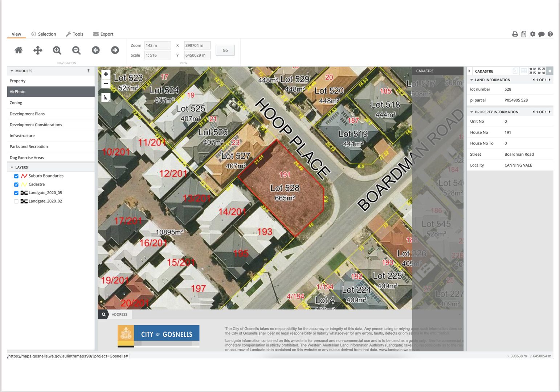Activate the Zoom In magnifier tool
The height and width of the screenshot is (392, 560).
57,50
